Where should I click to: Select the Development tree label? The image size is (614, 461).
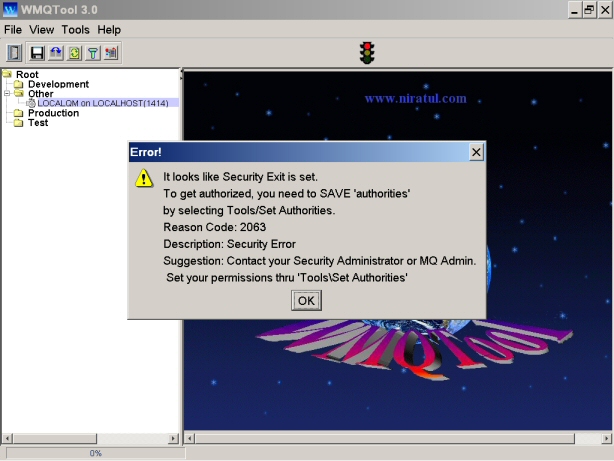click(58, 84)
